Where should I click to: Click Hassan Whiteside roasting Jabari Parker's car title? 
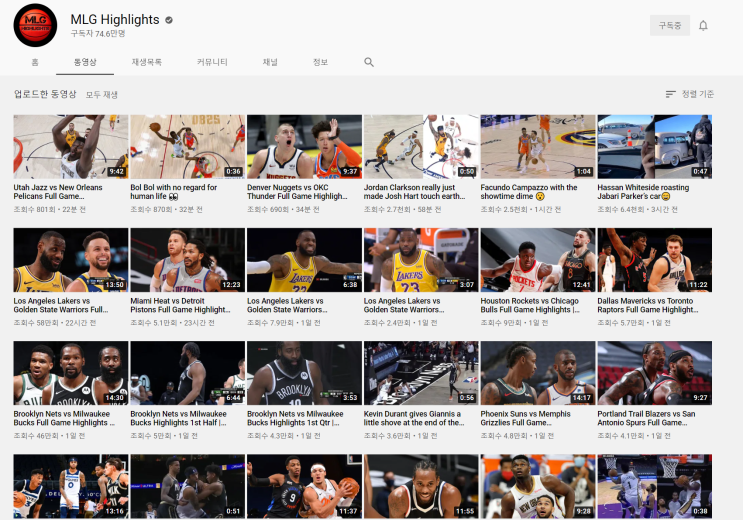coord(643,192)
